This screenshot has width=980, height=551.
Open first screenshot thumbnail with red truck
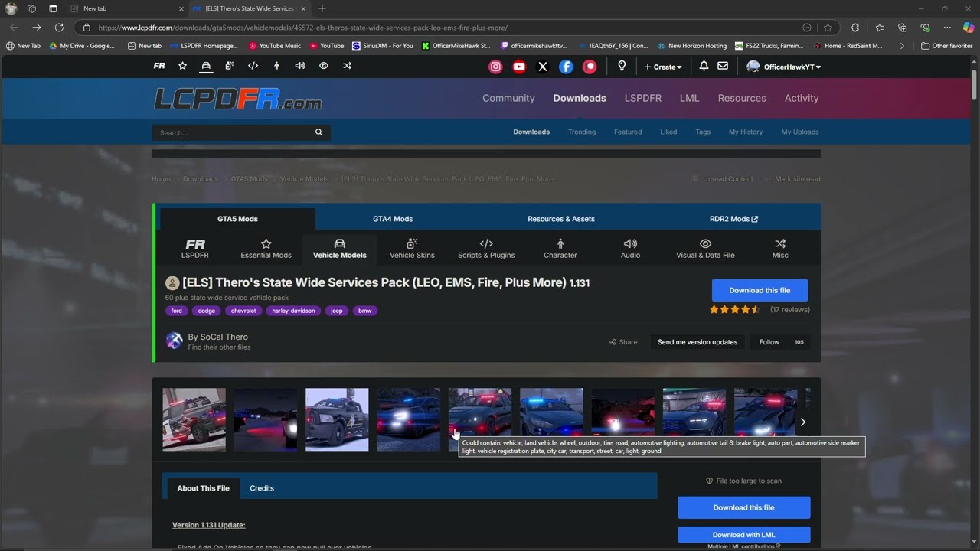coord(194,419)
